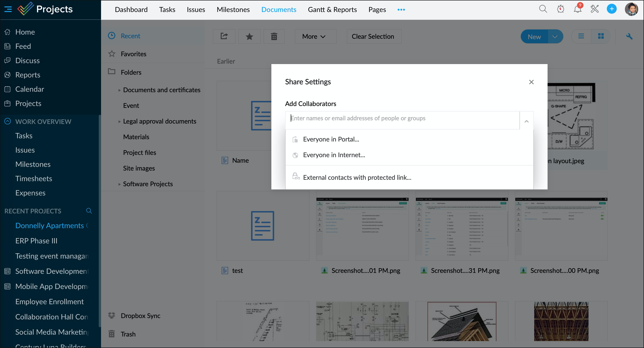644x348 pixels.
Task: Switch to grid view layout
Action: tap(601, 37)
